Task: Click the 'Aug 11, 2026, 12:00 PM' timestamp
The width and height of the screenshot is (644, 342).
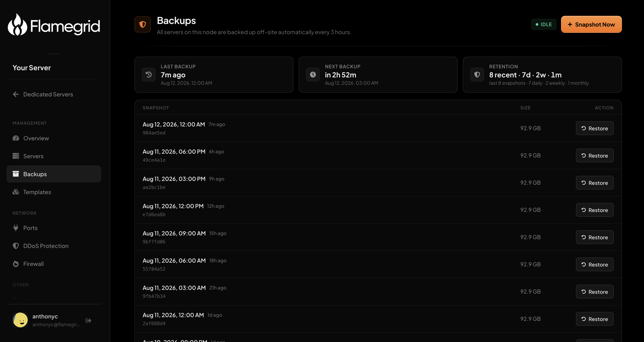Action: (173, 206)
